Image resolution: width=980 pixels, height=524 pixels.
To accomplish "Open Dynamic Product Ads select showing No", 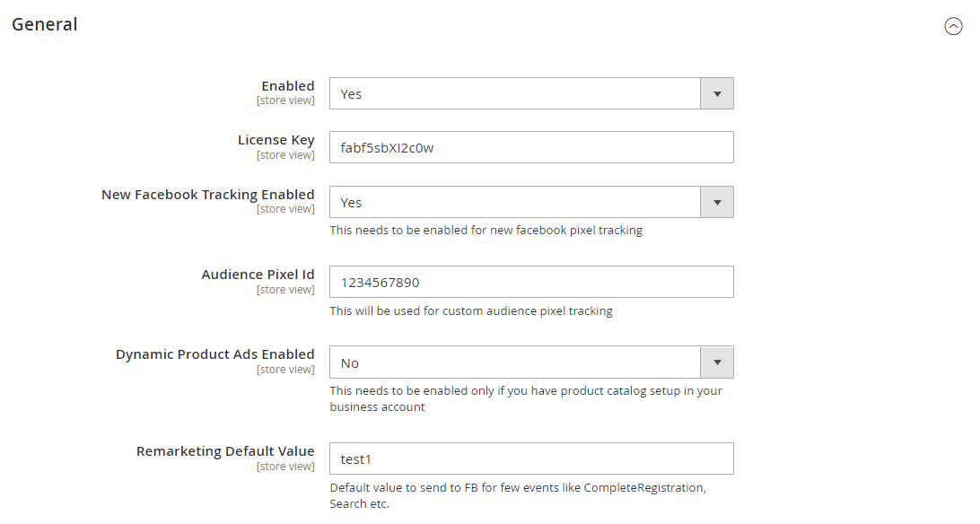I will pos(514,362).
